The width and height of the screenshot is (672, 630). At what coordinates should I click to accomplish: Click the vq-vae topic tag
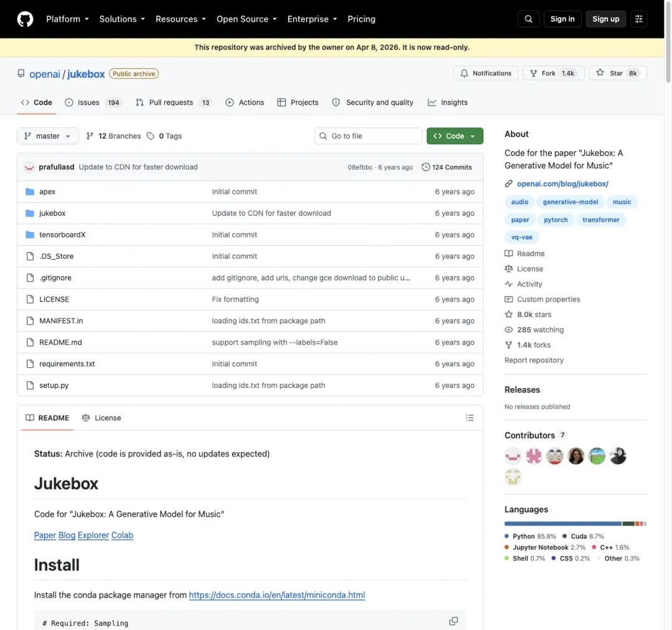pos(521,237)
